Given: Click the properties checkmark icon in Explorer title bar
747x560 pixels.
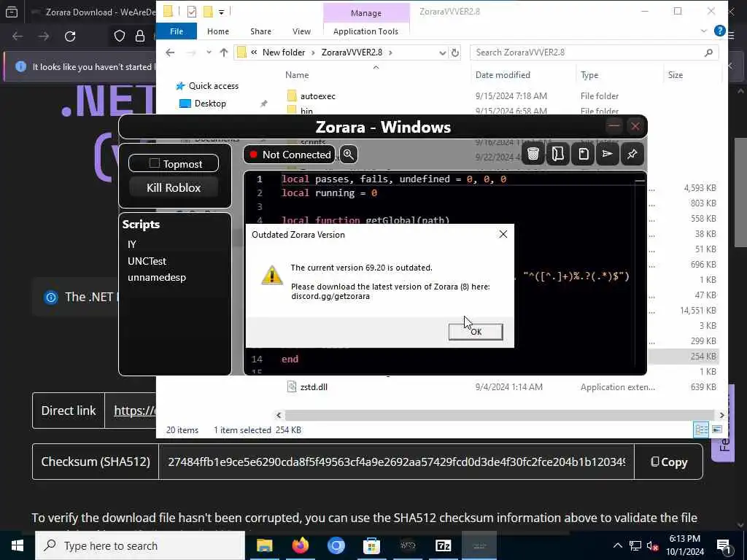Looking at the screenshot, I should pos(192,12).
